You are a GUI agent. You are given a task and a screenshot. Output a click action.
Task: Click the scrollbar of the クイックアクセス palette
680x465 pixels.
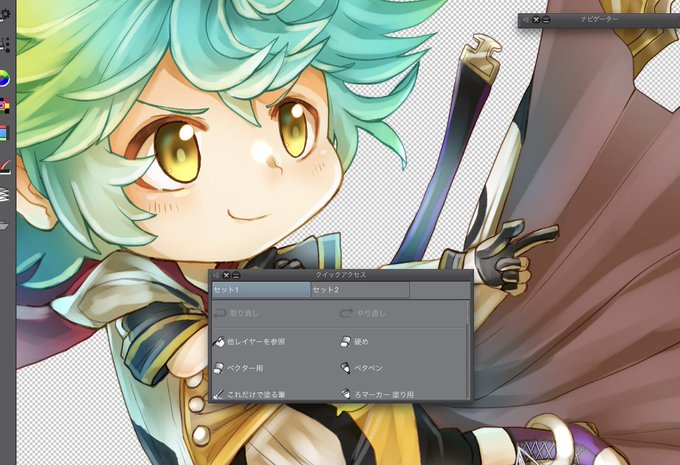(x=468, y=349)
